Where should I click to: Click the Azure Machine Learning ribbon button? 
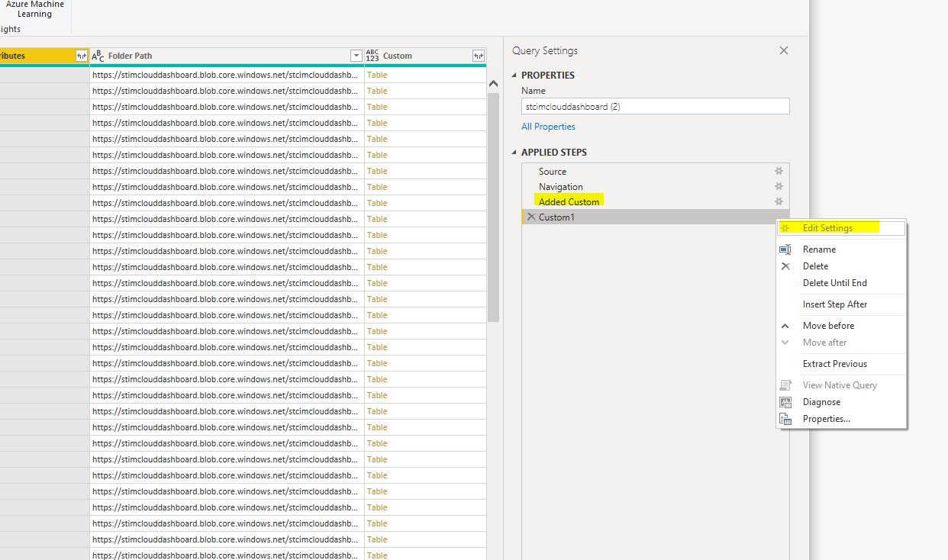(35, 9)
